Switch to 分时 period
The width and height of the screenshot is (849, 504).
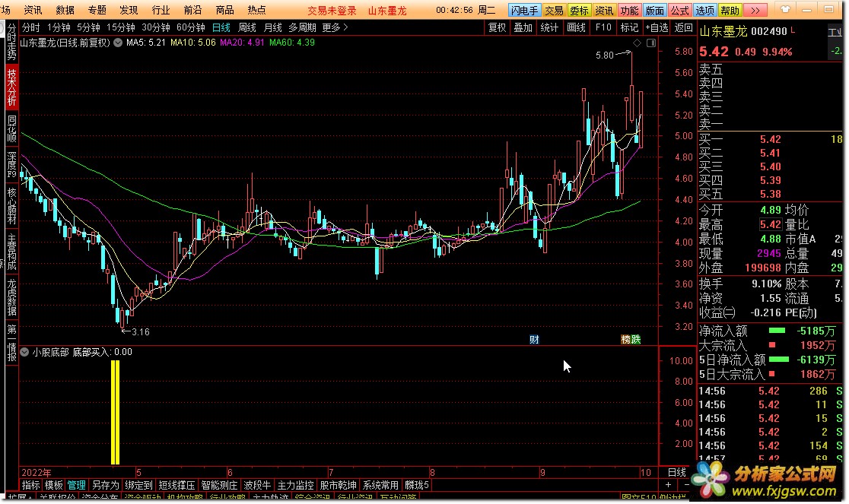[x=30, y=27]
